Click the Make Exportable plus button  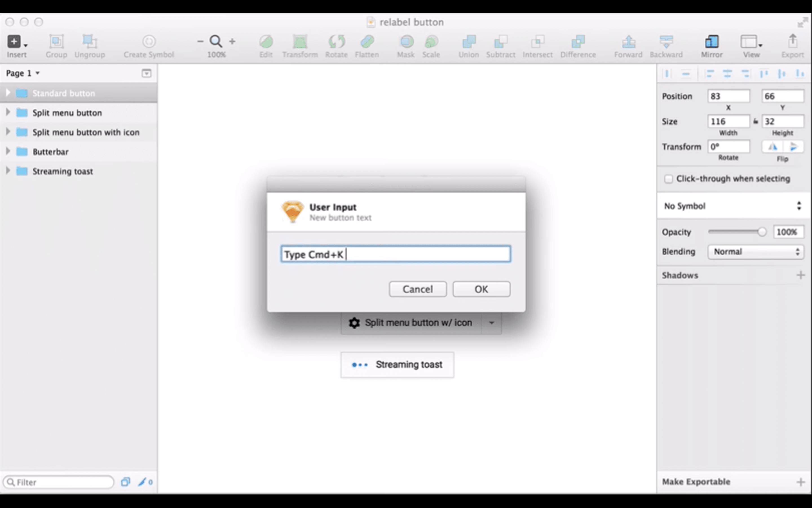coord(801,482)
